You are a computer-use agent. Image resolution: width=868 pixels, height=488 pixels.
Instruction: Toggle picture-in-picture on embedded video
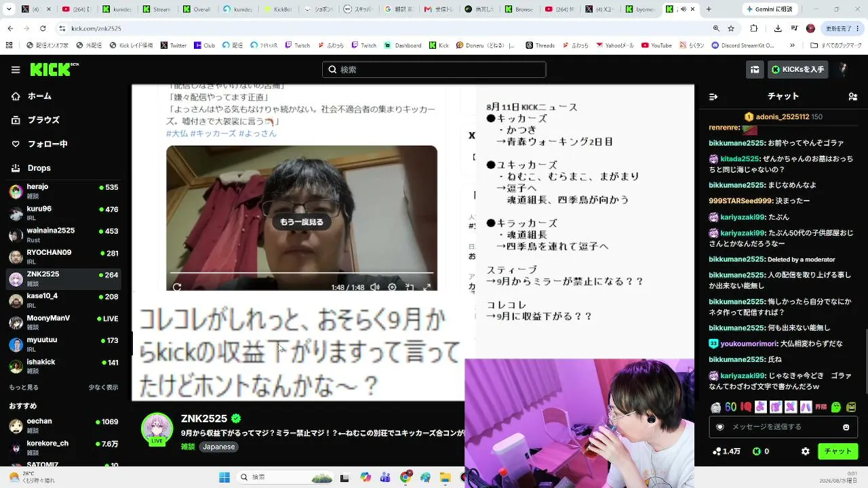pos(410,287)
